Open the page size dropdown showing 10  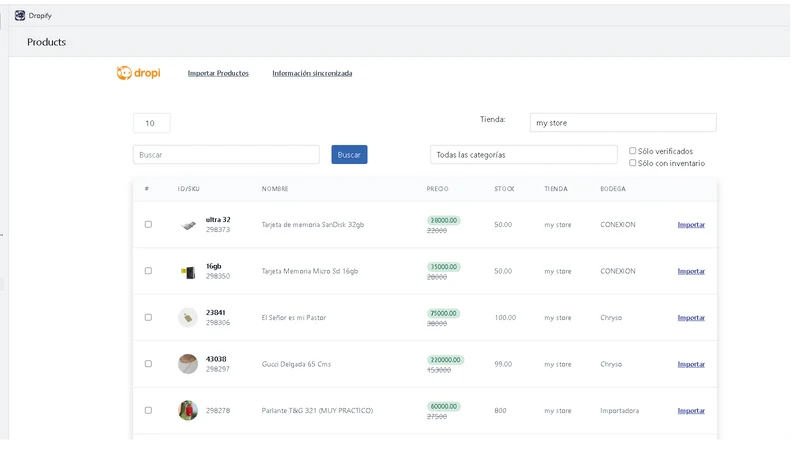coord(152,123)
